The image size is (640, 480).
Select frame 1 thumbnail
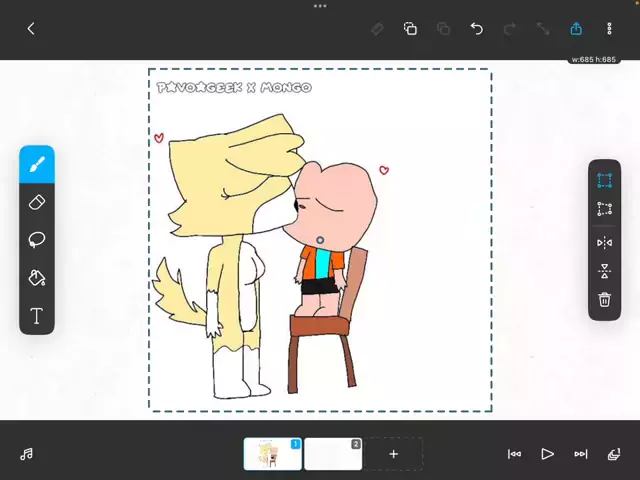272,454
